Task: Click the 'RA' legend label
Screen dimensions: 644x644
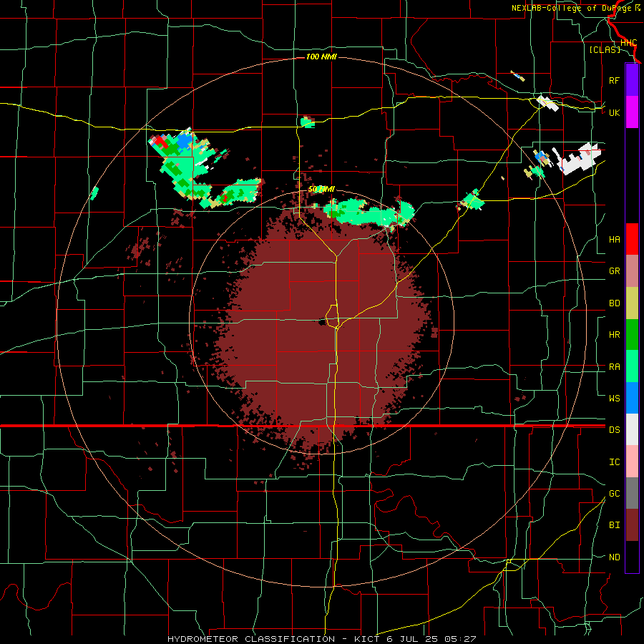Action: 614,366
